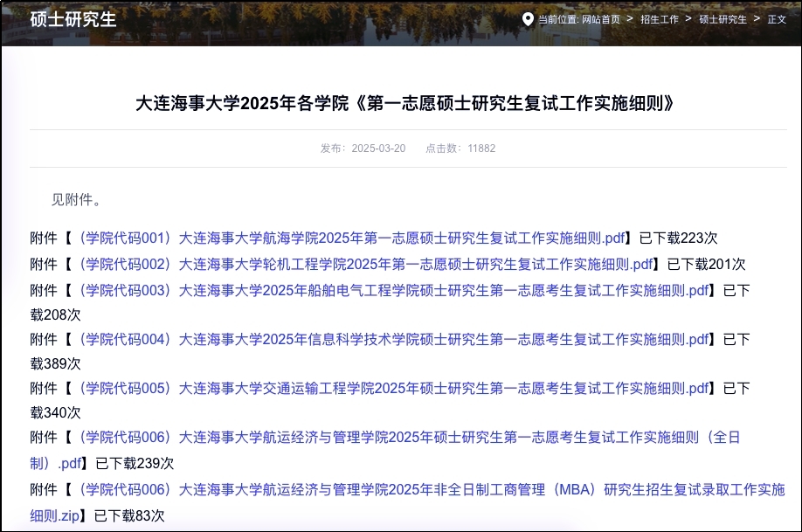802x532 pixels.
Task: Click download count 已下载239次
Action: pos(135,464)
